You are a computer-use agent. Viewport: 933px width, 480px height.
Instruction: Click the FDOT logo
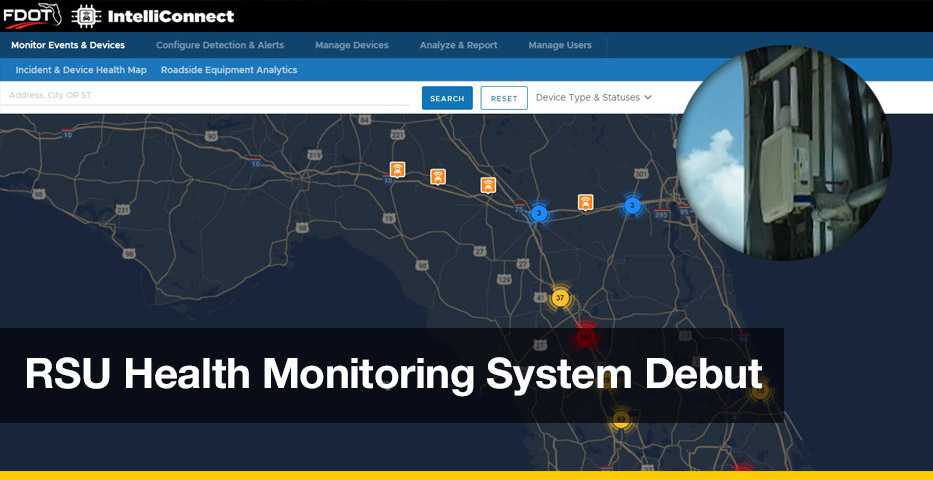pos(32,16)
